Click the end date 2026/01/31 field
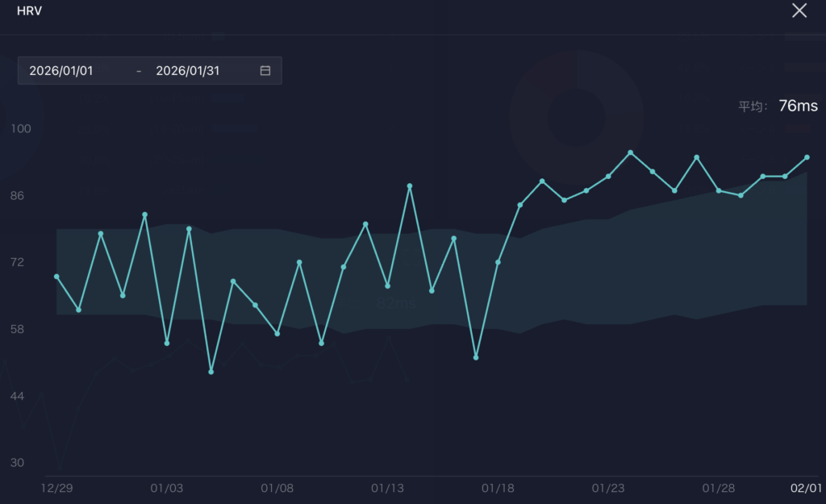 tap(187, 71)
